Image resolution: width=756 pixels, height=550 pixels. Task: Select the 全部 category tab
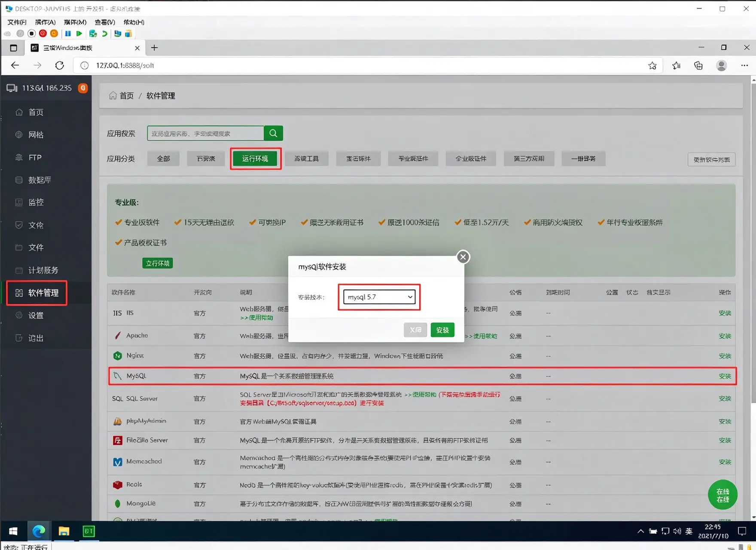tap(163, 159)
